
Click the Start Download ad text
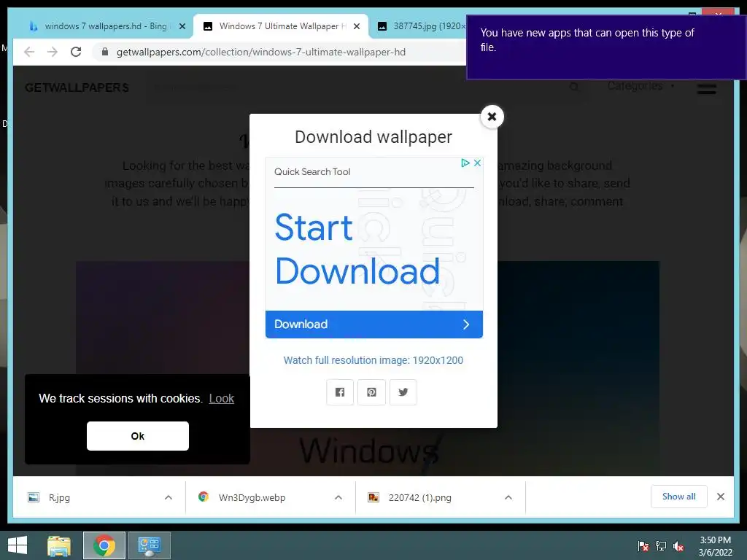click(x=357, y=249)
